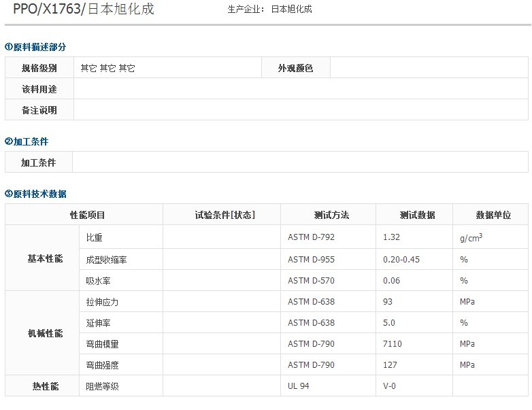
Task: Select the 原料描述部分 section heading
Action: [35, 47]
